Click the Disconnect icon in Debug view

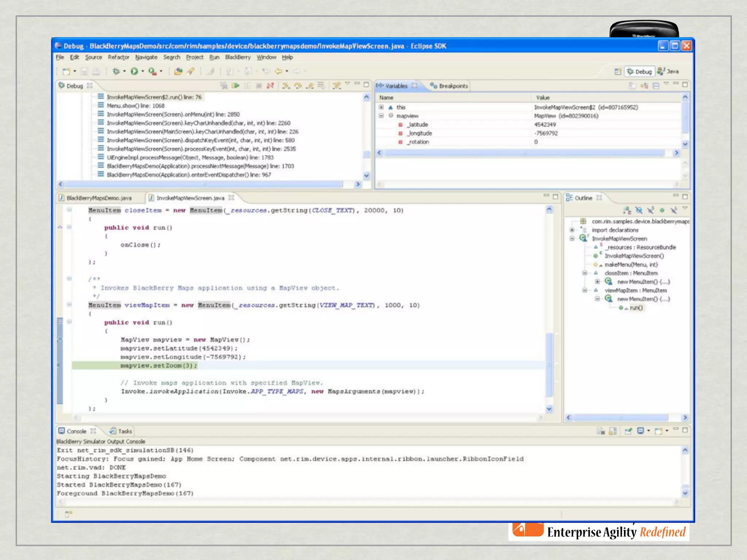coord(270,86)
